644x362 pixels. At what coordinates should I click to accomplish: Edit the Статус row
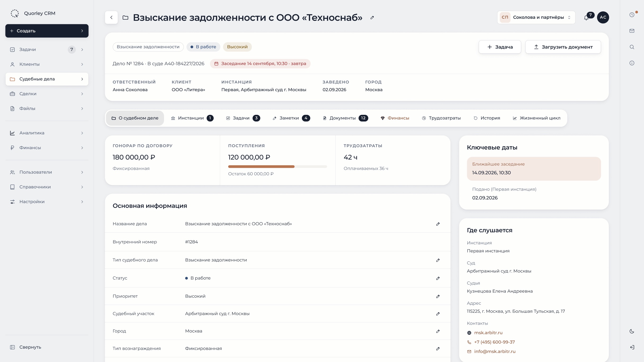(438, 278)
